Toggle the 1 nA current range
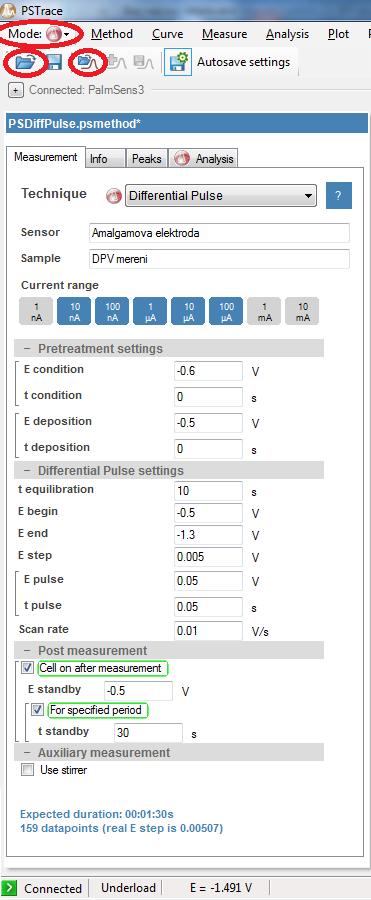The height and width of the screenshot is (900, 371). (x=35, y=311)
